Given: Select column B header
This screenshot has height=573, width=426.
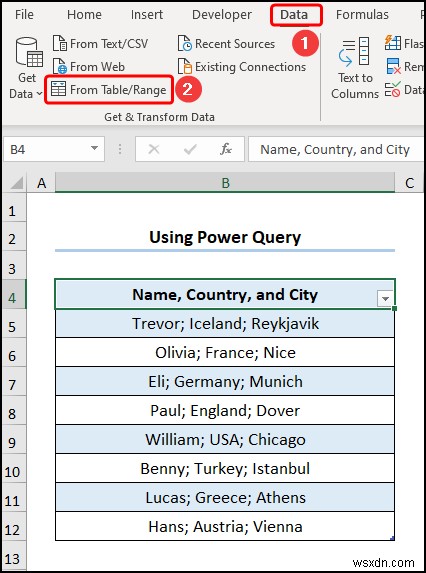Looking at the screenshot, I should pyautogui.click(x=225, y=183).
